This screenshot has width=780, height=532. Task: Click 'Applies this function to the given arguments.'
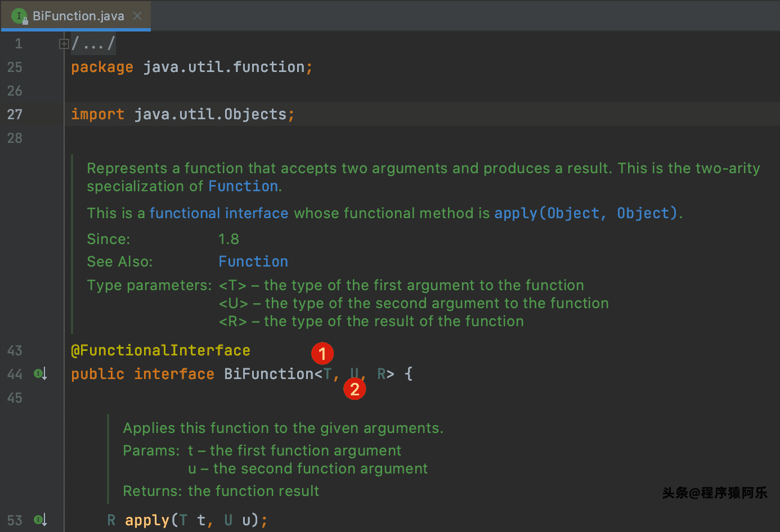coord(283,428)
